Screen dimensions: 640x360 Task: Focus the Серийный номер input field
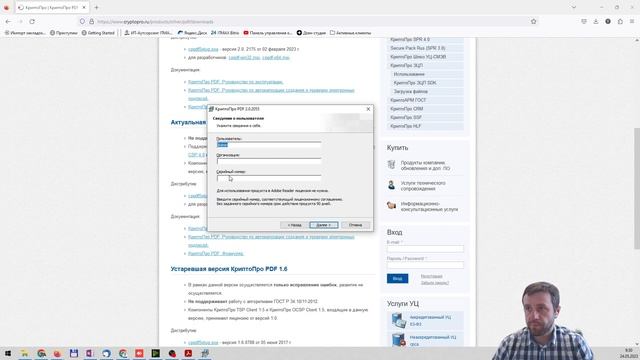point(269,178)
